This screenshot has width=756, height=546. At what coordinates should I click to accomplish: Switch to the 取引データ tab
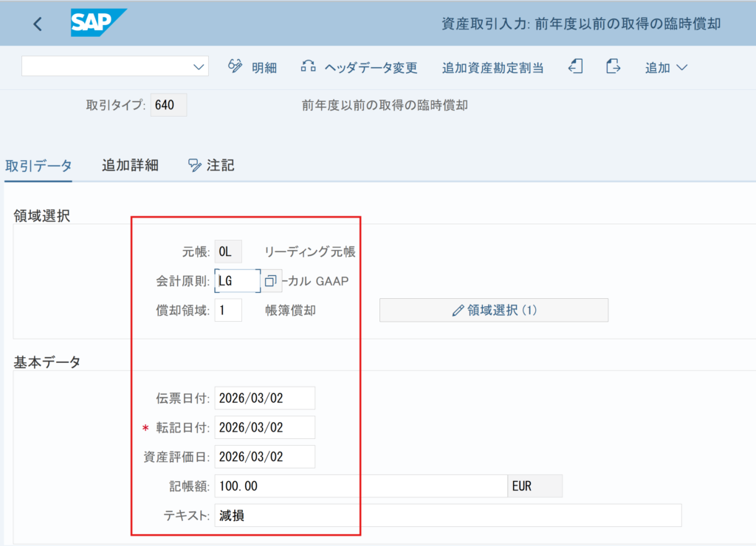(x=38, y=165)
